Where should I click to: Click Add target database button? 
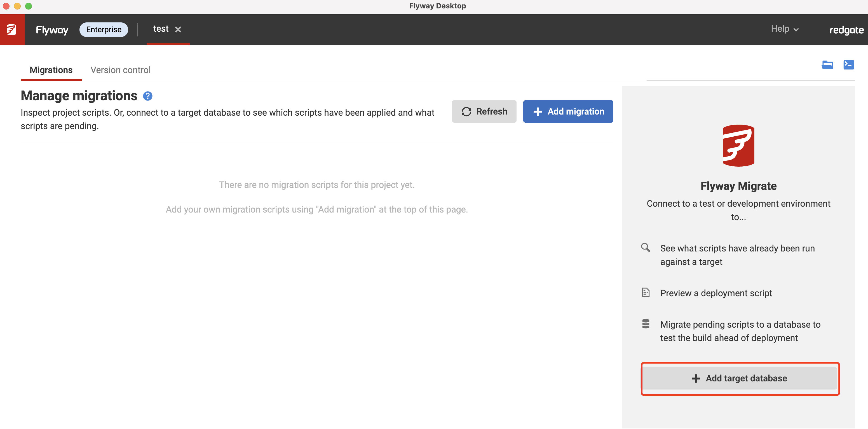coord(740,378)
